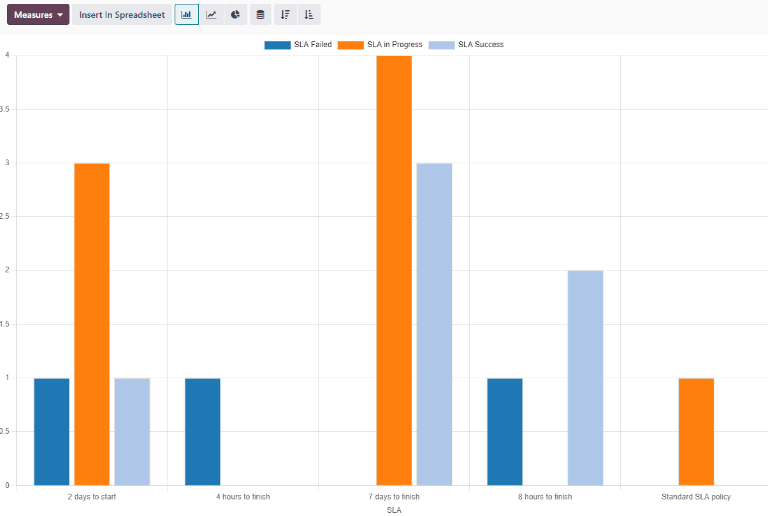Screen dimensions: 768x516
Task: Click orange bar for 7 days to finish
Action: (x=394, y=270)
